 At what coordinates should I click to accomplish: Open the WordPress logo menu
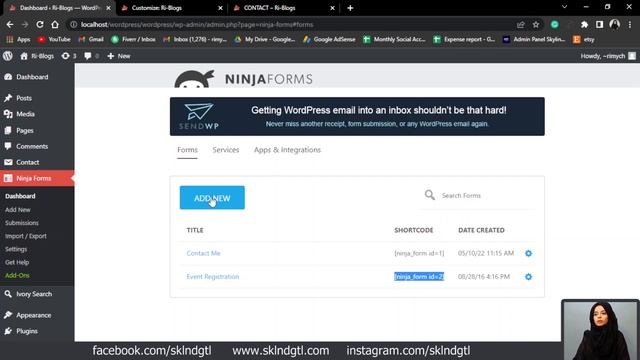pos(8,56)
